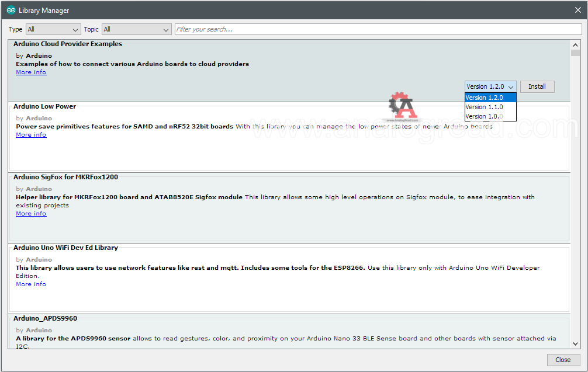
Task: Select Version 1.2.0 from the list
Action: coord(490,98)
